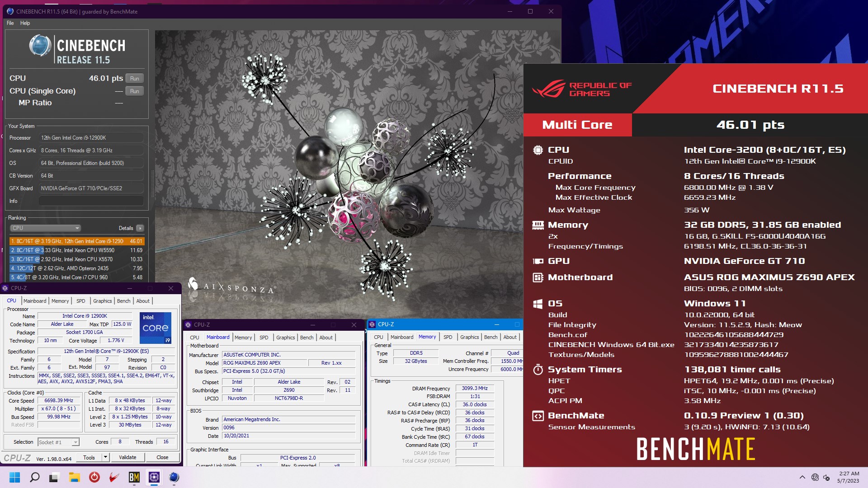Switch to BenchMate via BM taskbar icon
The height and width of the screenshot is (488, 868).
tap(134, 477)
